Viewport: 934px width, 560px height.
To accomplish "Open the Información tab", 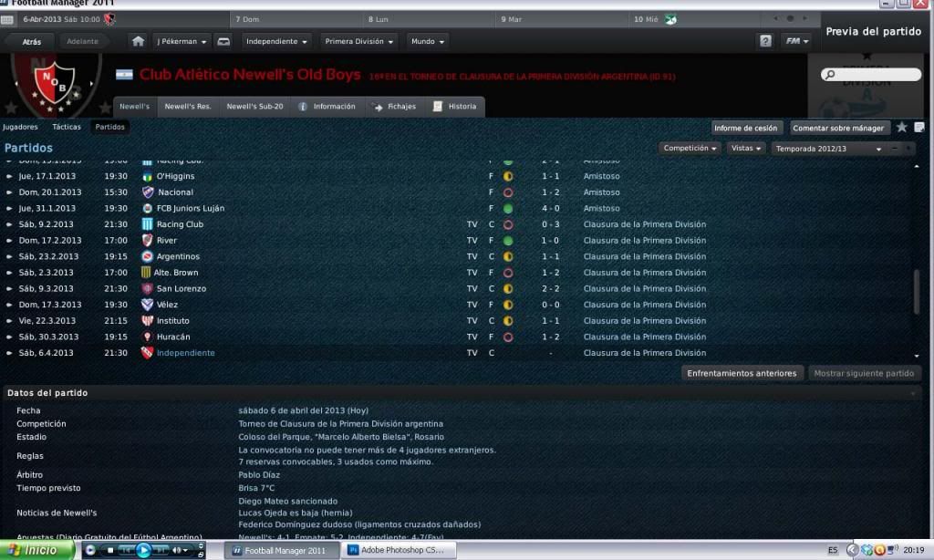I will [327, 107].
